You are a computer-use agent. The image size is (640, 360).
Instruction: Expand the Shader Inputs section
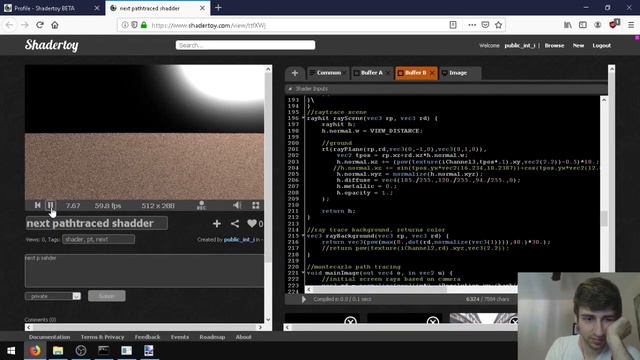290,89
